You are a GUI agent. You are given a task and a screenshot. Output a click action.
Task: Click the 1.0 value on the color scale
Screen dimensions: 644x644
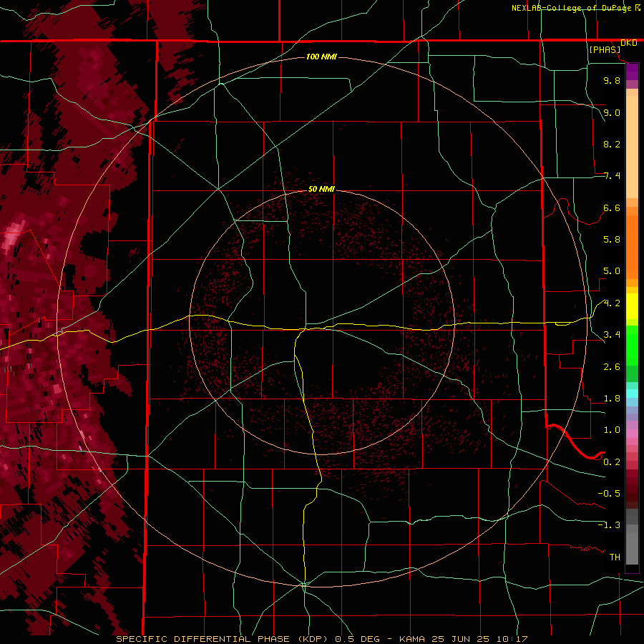[x=612, y=430]
